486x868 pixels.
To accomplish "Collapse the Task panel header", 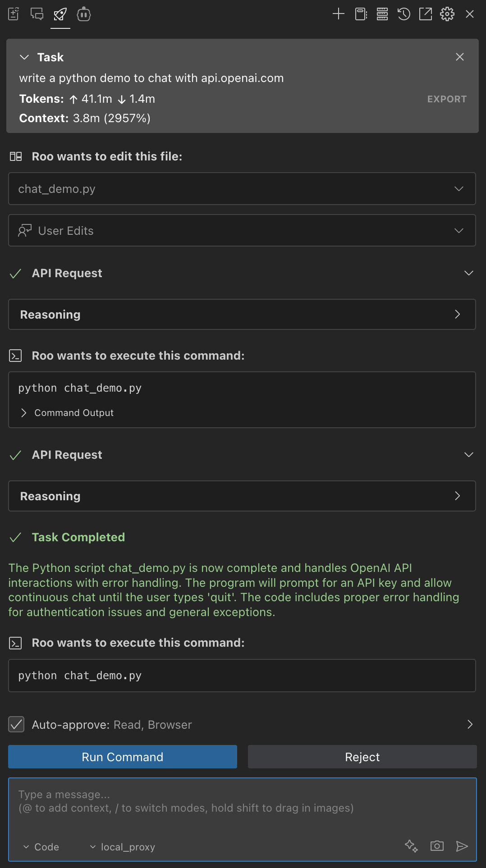I will (24, 57).
